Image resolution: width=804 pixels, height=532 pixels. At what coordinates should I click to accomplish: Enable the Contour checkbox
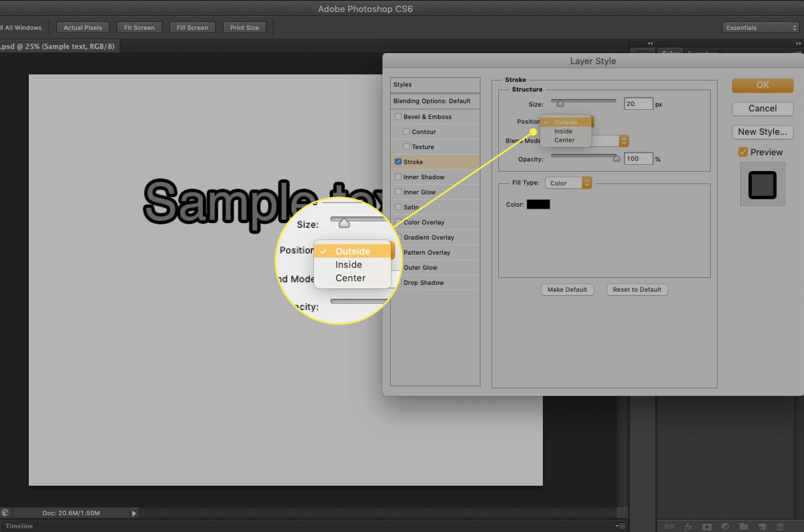pos(406,131)
